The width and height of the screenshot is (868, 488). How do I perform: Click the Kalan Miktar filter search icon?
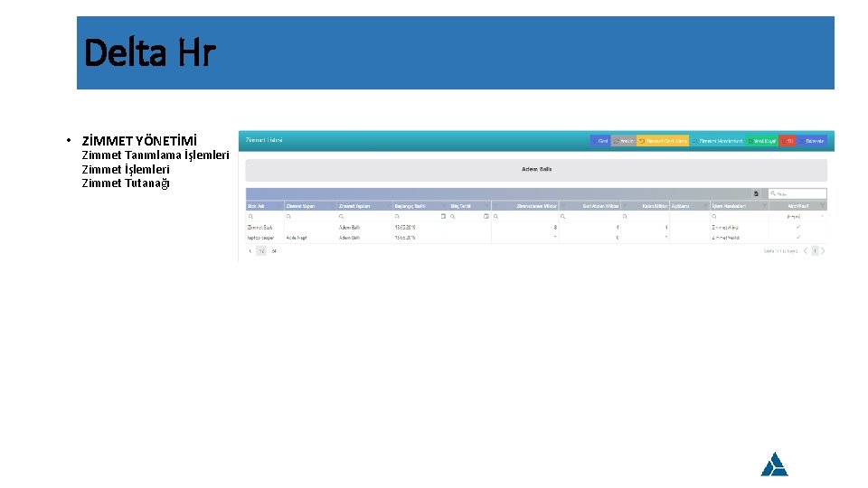click(x=625, y=216)
